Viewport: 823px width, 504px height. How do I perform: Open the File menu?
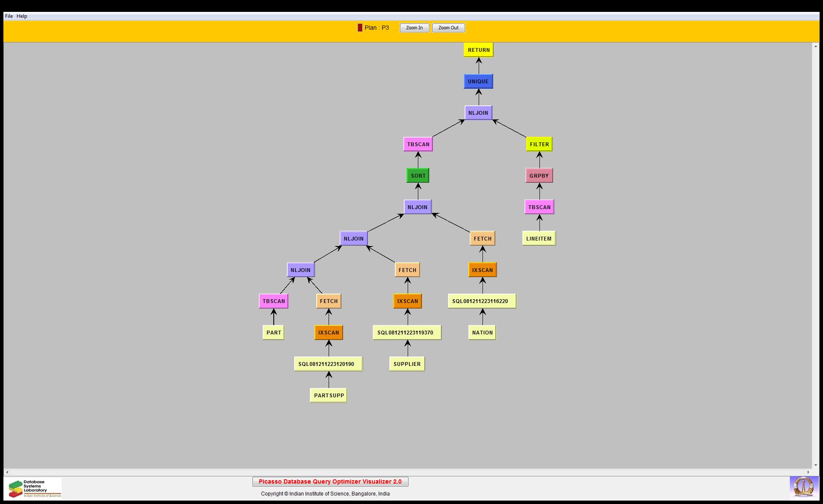tap(9, 16)
